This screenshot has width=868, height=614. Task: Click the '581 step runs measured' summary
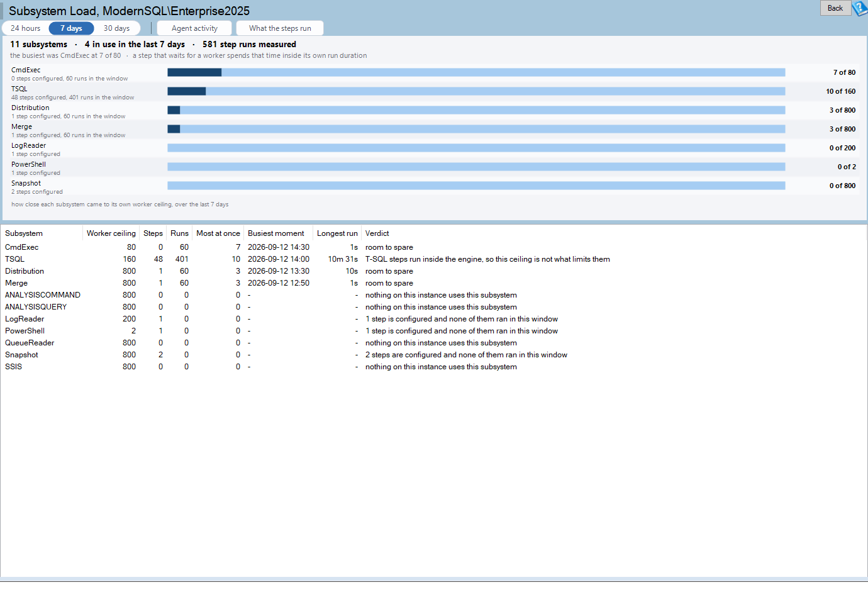pyautogui.click(x=249, y=44)
